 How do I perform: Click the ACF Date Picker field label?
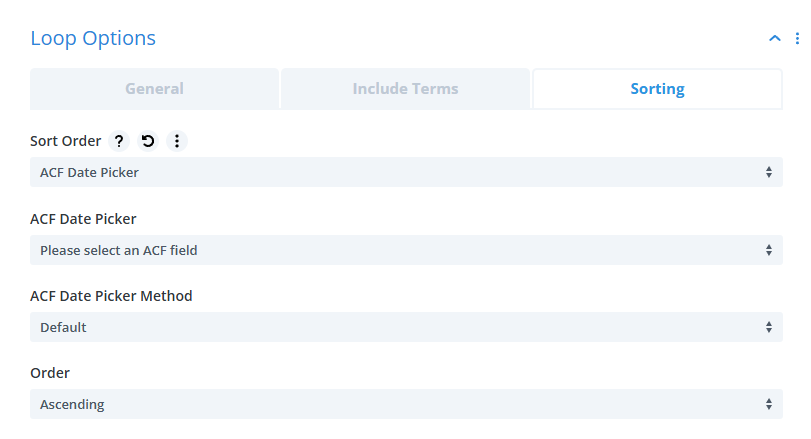coord(83,218)
